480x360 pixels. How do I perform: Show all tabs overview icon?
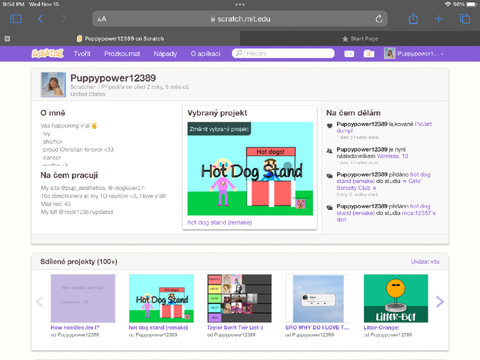tap(465, 19)
